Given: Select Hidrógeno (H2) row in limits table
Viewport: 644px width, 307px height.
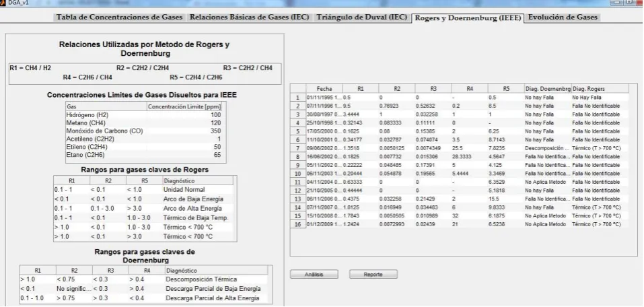Looking at the screenshot, I should coord(144,115).
